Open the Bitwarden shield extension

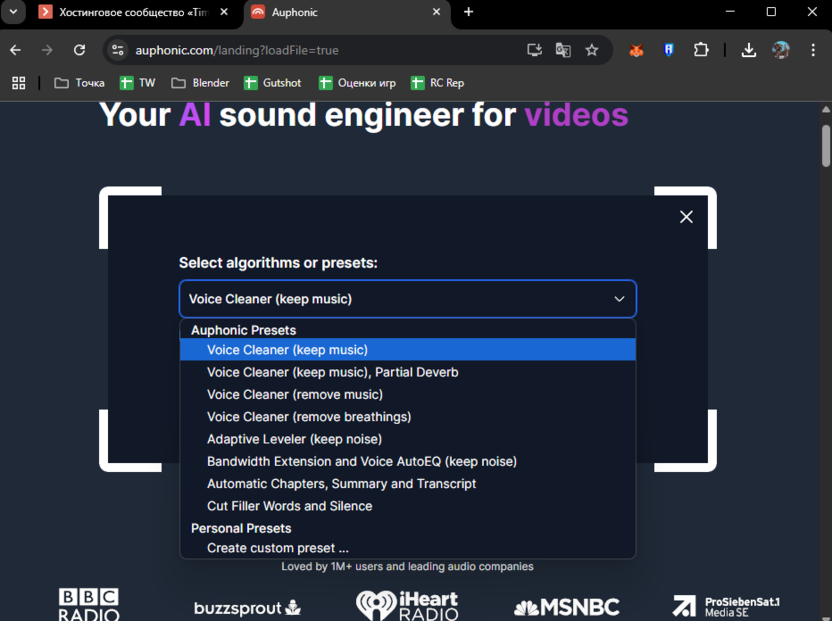669,50
